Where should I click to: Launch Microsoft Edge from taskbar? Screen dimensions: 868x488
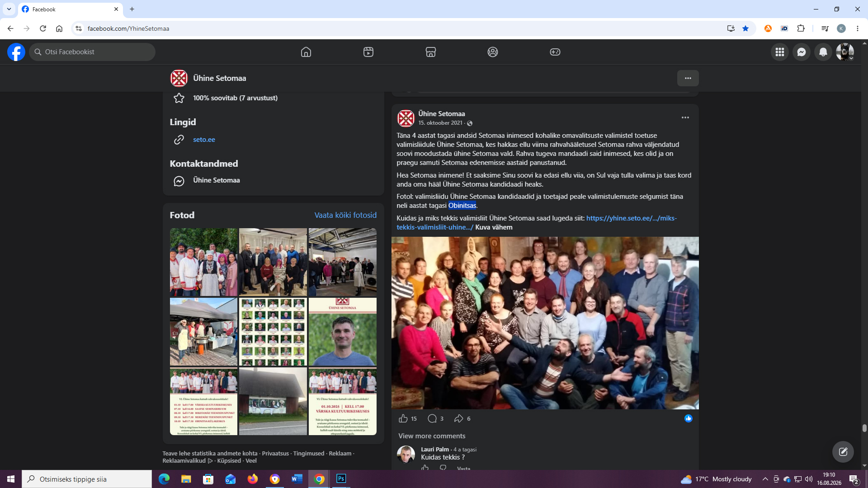(x=164, y=479)
